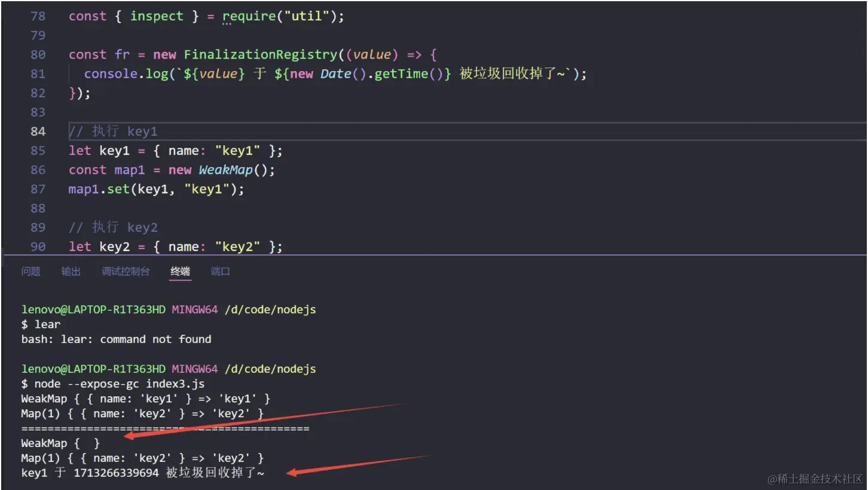Click the '$ lear' terminal command
The image size is (868, 490).
point(41,324)
